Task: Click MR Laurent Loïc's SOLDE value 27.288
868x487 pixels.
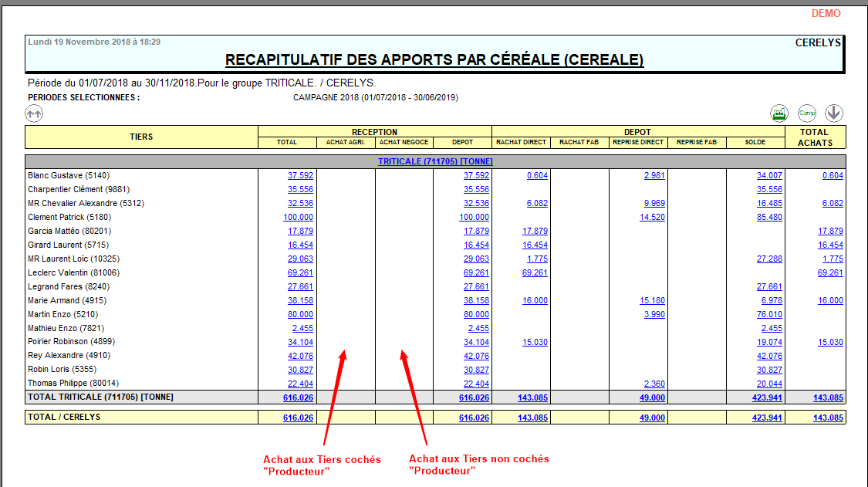Action: pos(769,259)
